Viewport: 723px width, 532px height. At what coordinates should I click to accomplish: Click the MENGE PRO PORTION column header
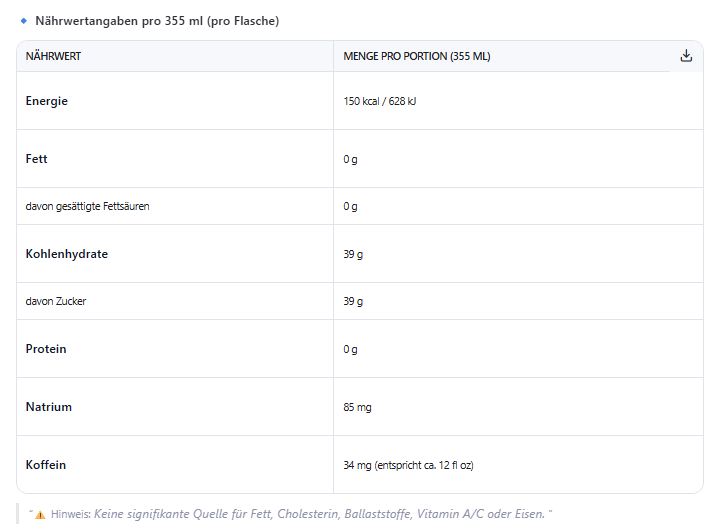click(x=416, y=57)
